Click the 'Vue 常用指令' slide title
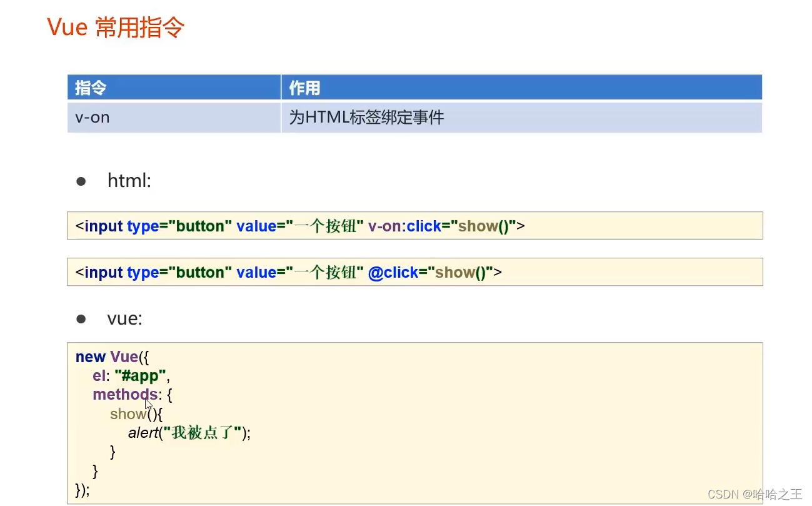 click(x=116, y=28)
